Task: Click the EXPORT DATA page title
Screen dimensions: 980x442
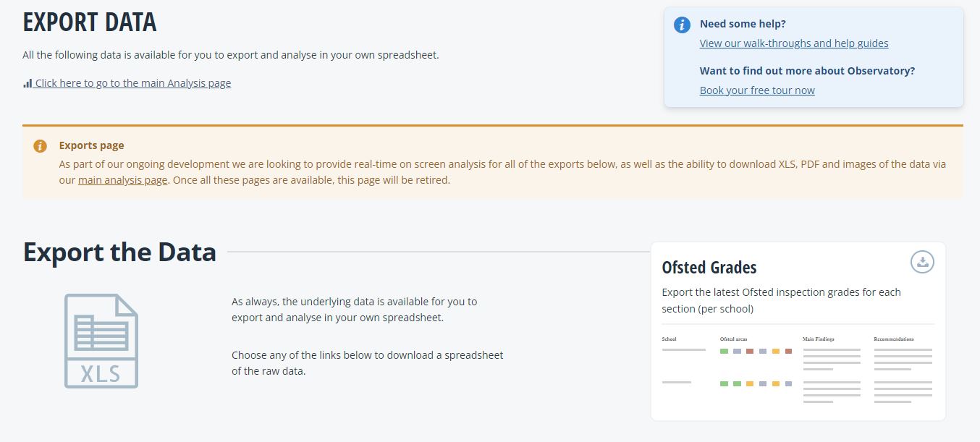Action: (90, 22)
